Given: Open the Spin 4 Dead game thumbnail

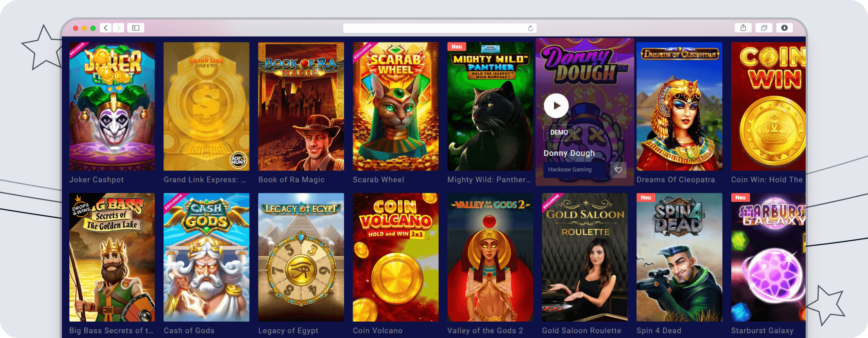Looking at the screenshot, I should pyautogui.click(x=680, y=257).
